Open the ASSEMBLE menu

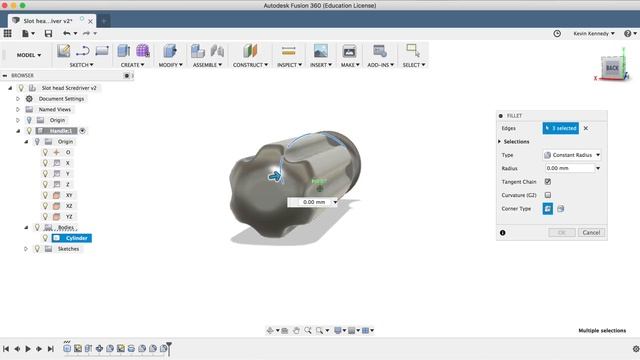[207, 65]
